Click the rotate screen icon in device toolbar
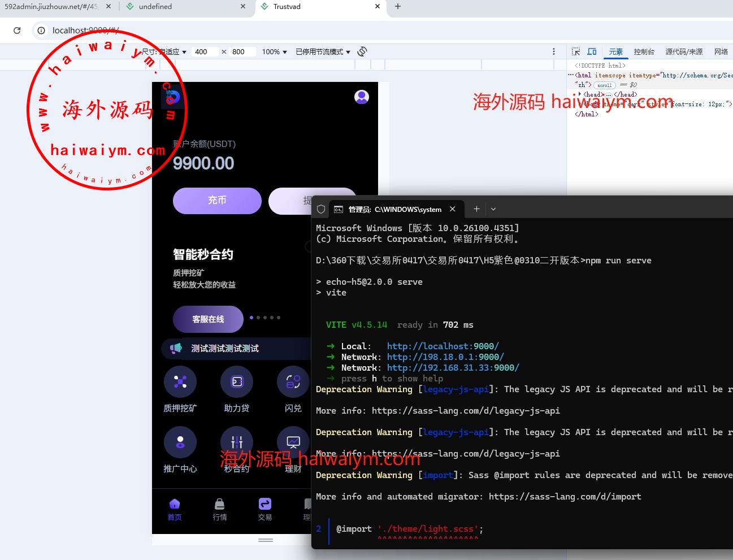Viewport: 733px width, 560px height. 362,51
